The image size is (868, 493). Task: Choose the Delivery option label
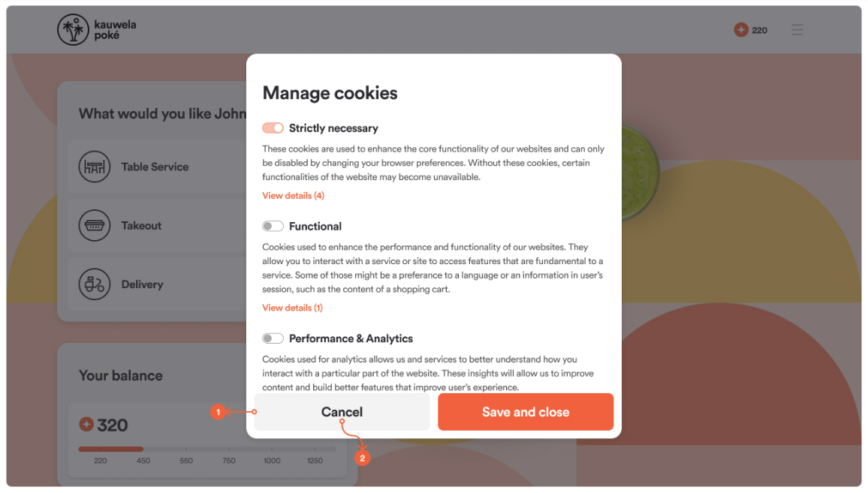tap(142, 284)
